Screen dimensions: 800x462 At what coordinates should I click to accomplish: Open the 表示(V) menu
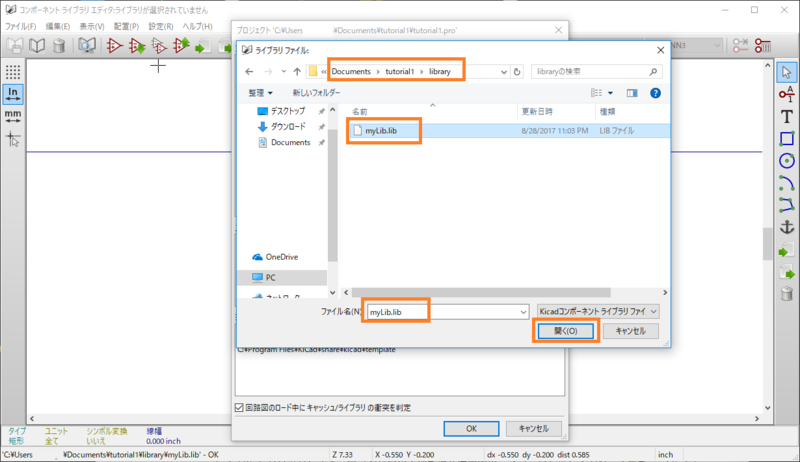point(91,26)
